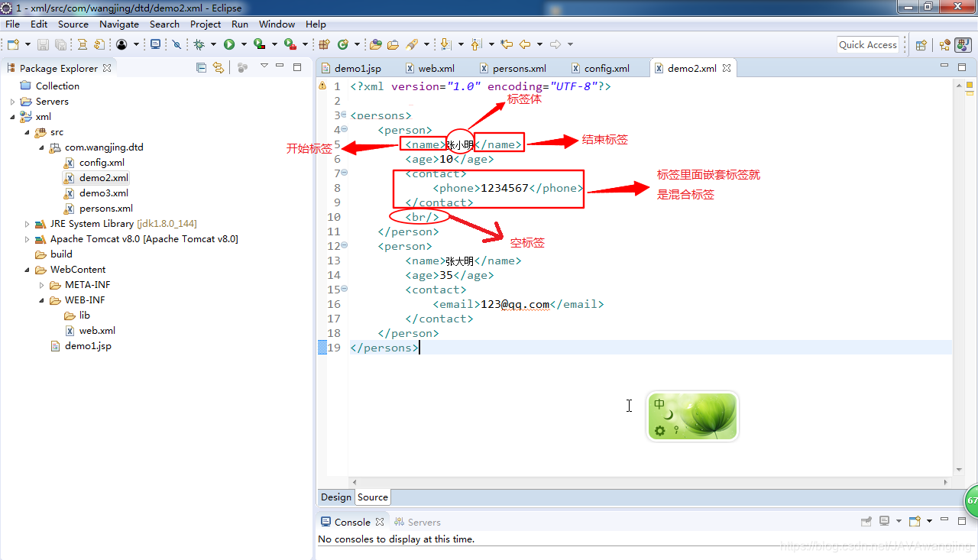This screenshot has width=978, height=560.
Task: Click the Open Task folder icon
Action: [x=393, y=44]
